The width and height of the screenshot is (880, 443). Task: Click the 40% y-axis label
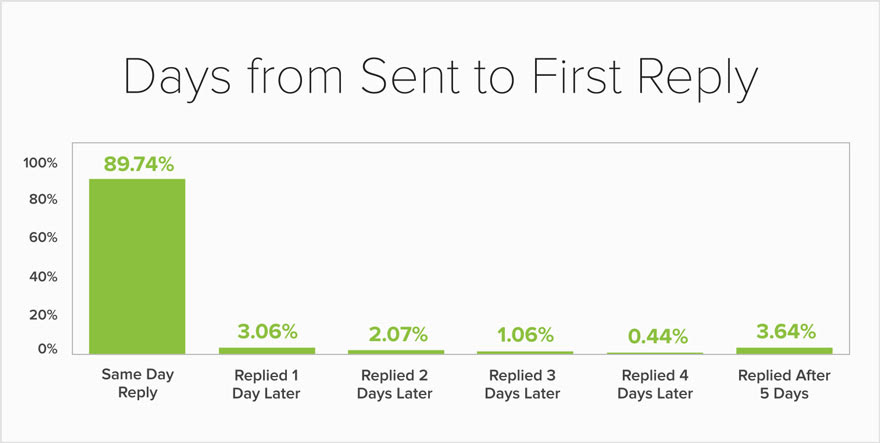point(44,276)
